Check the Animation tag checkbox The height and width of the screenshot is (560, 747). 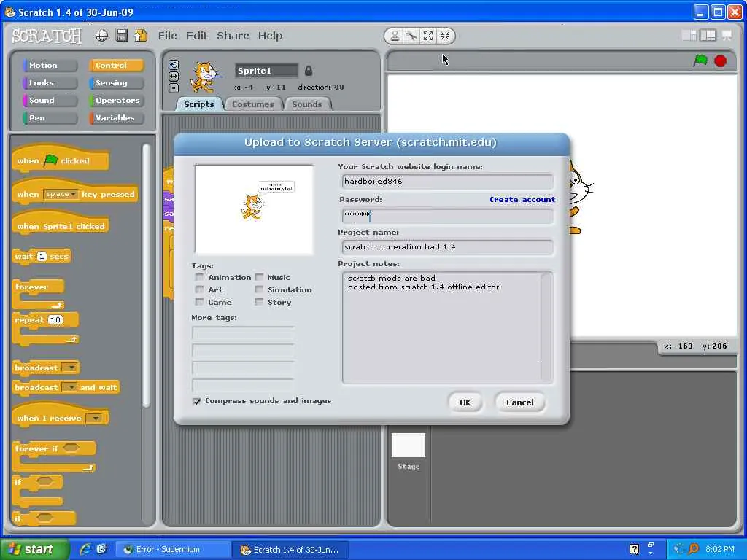[199, 277]
